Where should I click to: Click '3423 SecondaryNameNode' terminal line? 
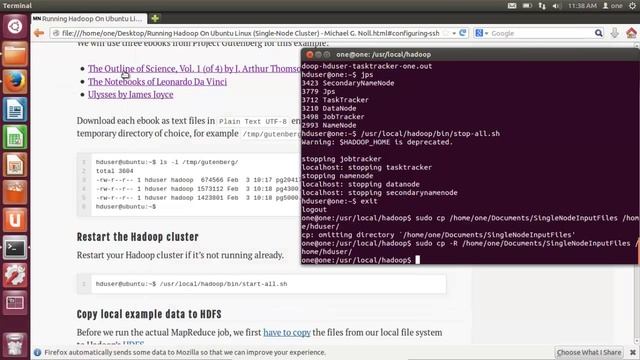pyautogui.click(x=348, y=83)
